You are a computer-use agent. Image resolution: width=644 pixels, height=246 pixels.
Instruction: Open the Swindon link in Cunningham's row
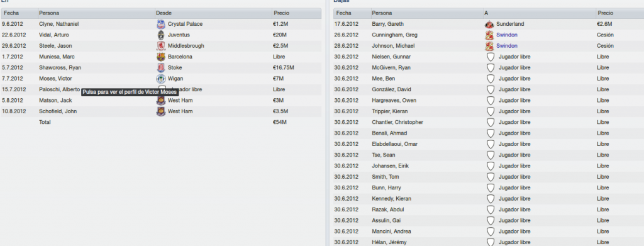point(507,35)
